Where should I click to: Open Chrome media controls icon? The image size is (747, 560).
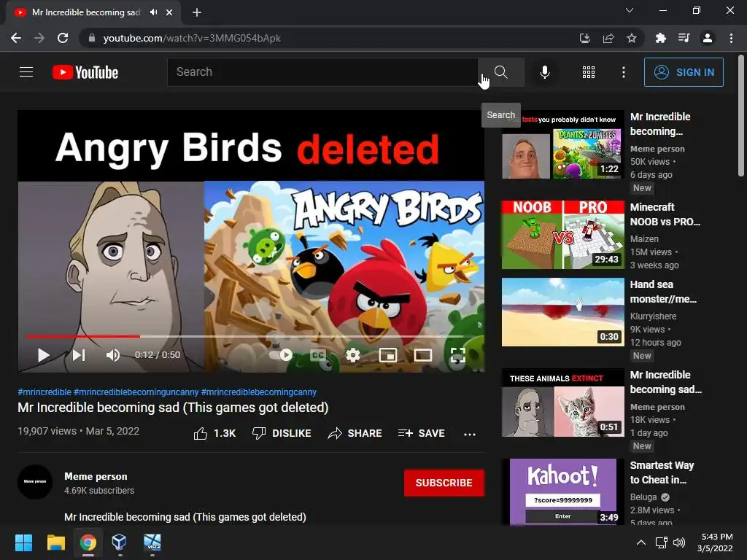(684, 38)
